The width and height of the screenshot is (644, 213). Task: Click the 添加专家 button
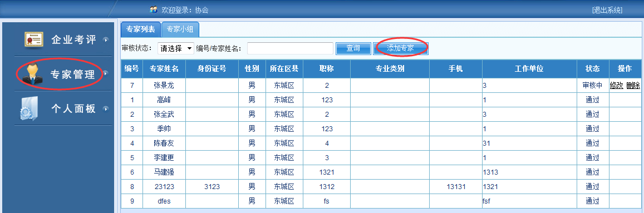pyautogui.click(x=401, y=48)
